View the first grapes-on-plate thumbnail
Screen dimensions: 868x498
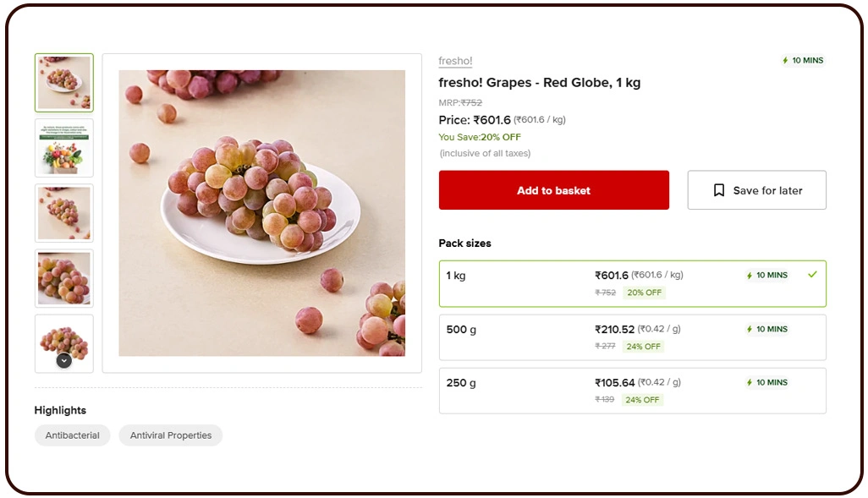[x=64, y=83]
